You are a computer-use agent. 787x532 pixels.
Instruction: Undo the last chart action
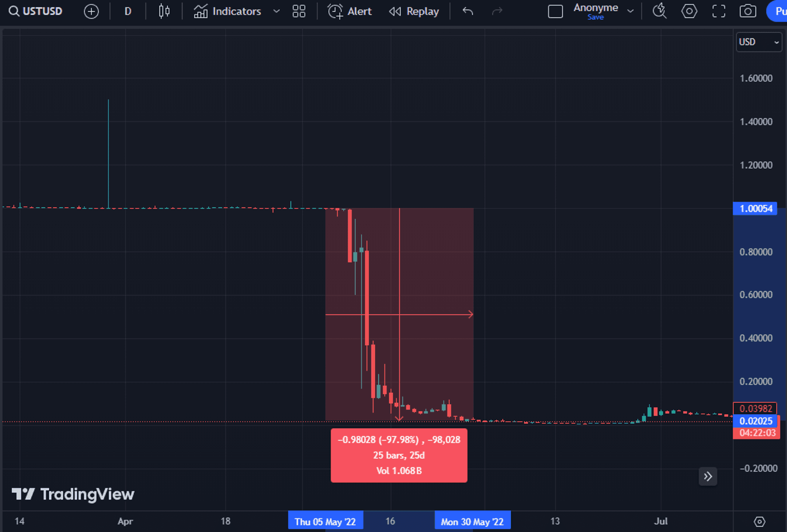click(x=468, y=11)
